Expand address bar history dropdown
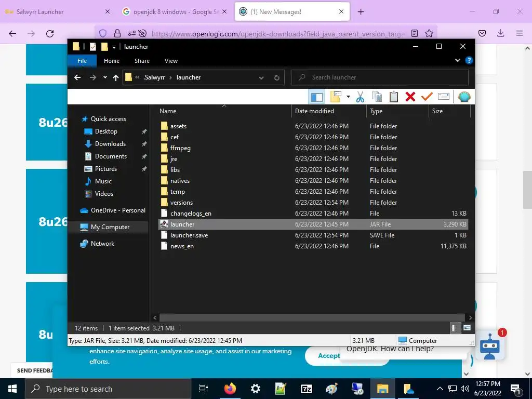 pos(261,78)
